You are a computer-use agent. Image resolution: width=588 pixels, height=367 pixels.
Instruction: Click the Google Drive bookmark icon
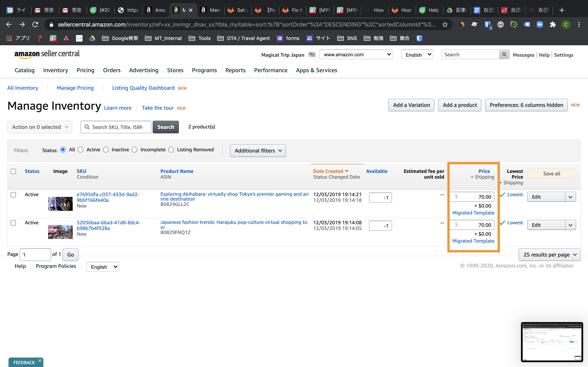[x=92, y=38]
